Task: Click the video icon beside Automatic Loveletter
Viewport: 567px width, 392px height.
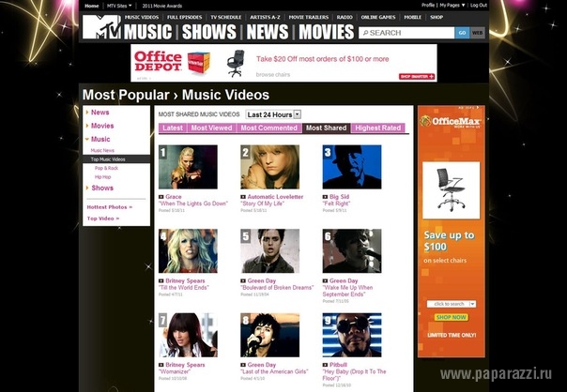Action: pyautogui.click(x=243, y=197)
